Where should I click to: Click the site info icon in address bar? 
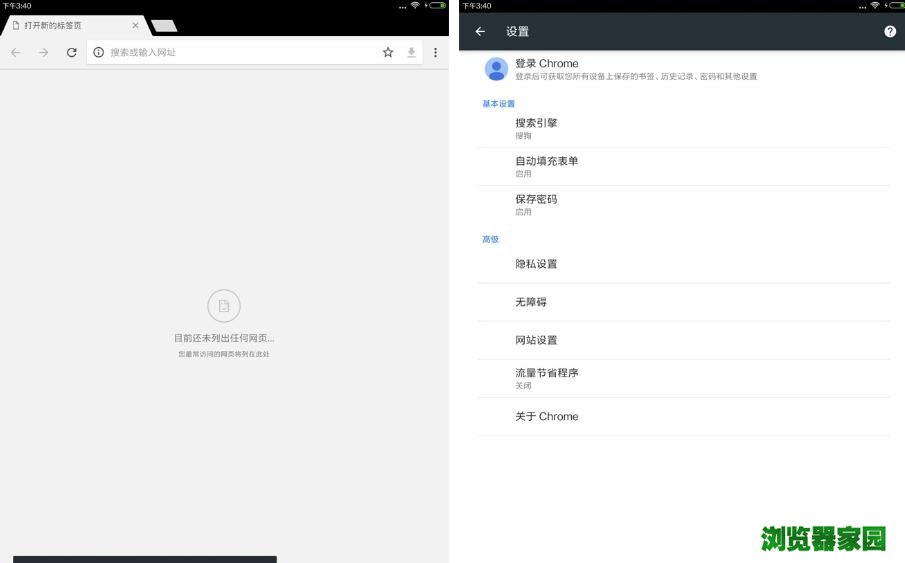click(98, 52)
